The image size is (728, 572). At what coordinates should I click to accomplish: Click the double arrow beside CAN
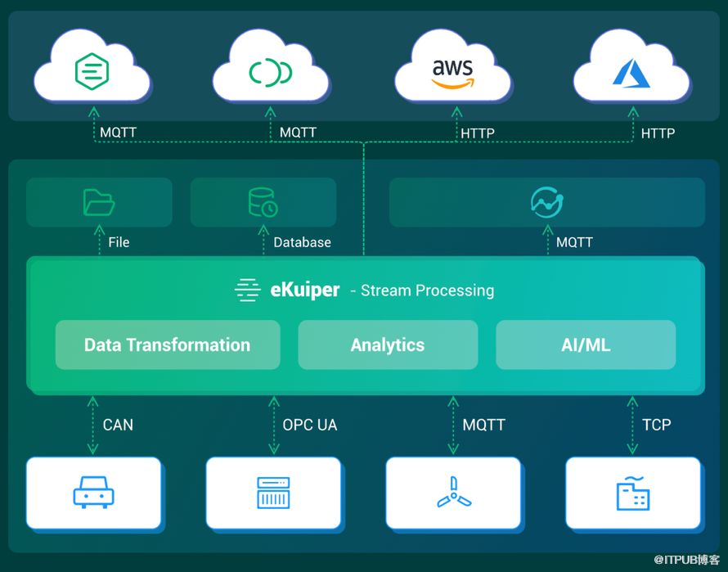click(x=93, y=426)
